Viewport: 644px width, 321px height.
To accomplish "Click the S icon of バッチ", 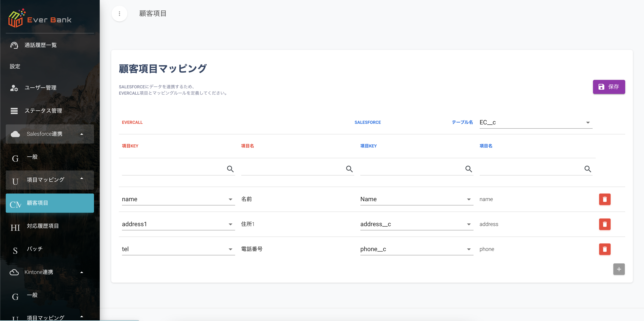I will point(15,251).
